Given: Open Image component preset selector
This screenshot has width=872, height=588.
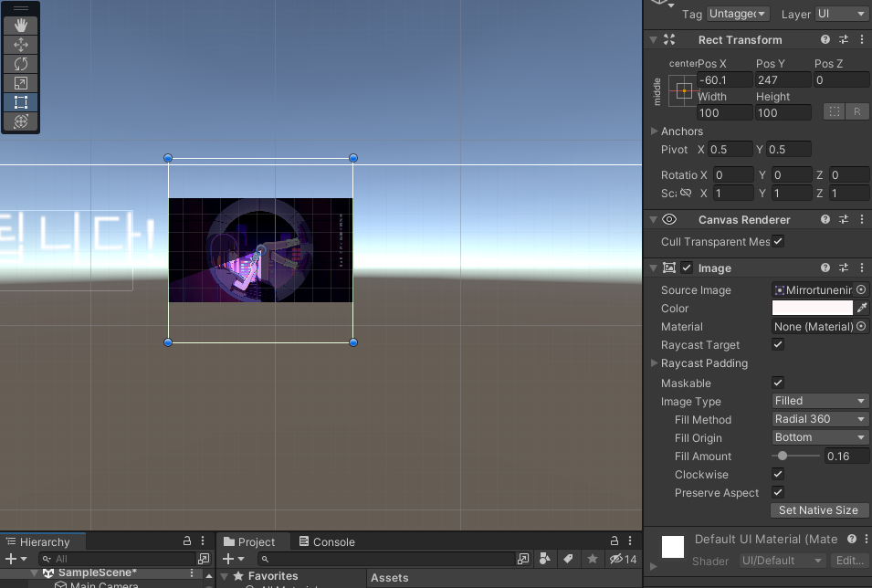Looking at the screenshot, I should click(x=844, y=268).
